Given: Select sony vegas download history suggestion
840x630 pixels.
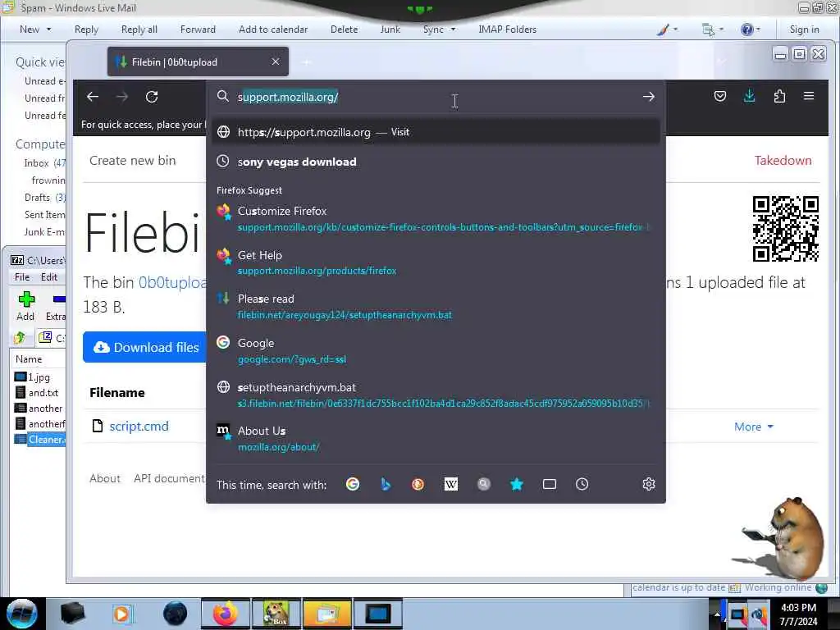Looking at the screenshot, I should 436,162.
